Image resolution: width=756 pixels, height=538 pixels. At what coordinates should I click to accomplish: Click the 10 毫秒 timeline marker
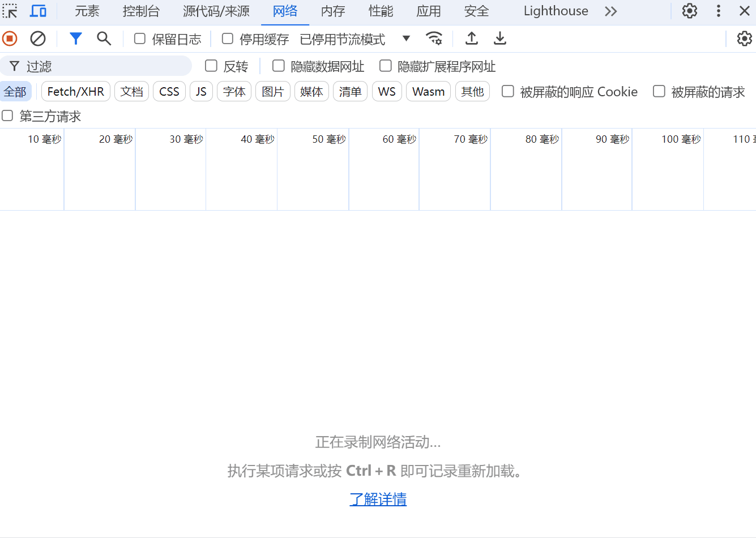coord(44,139)
